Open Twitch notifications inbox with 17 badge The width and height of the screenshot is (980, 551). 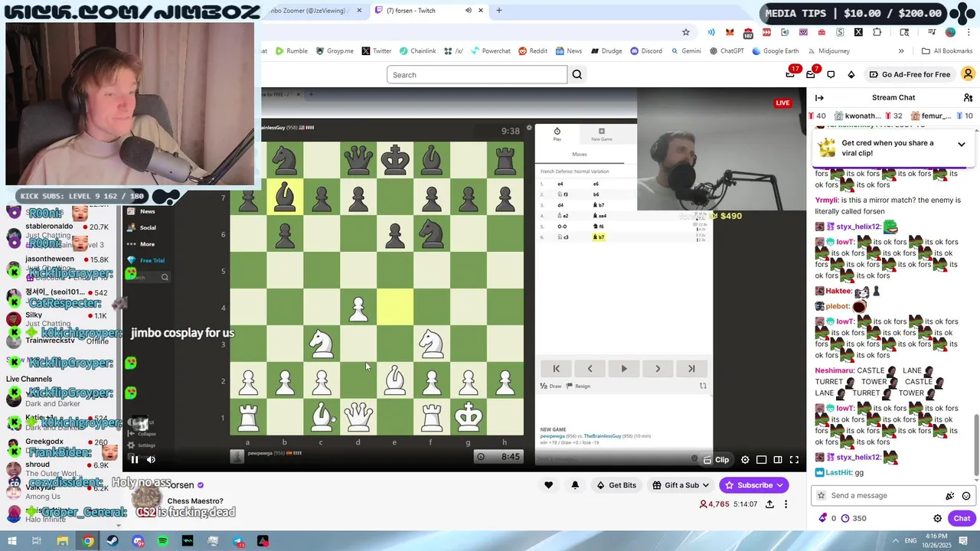coord(792,73)
